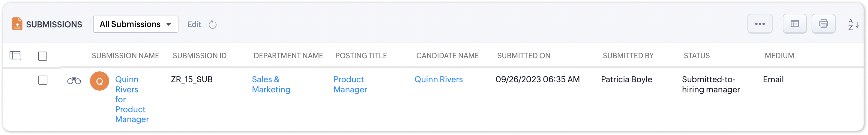
Task: Open the three-dot more options menu
Action: point(759,24)
